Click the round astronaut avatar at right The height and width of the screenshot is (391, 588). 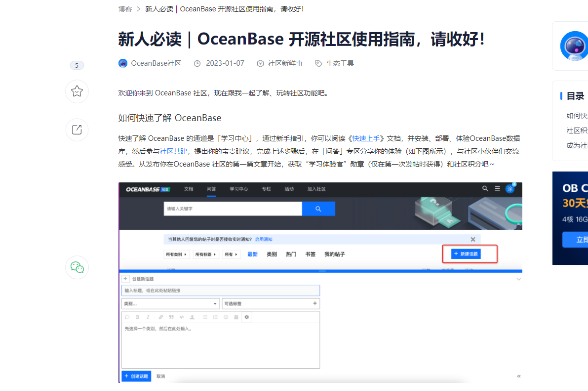(574, 46)
